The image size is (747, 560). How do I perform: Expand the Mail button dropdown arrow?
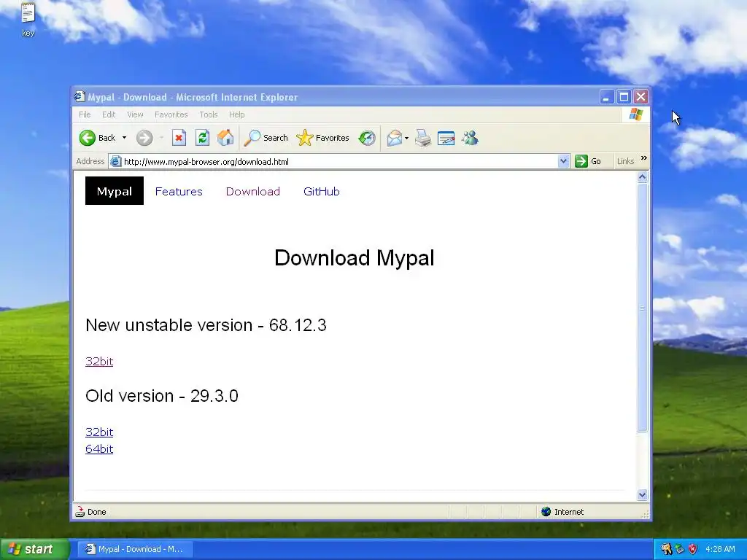(406, 139)
